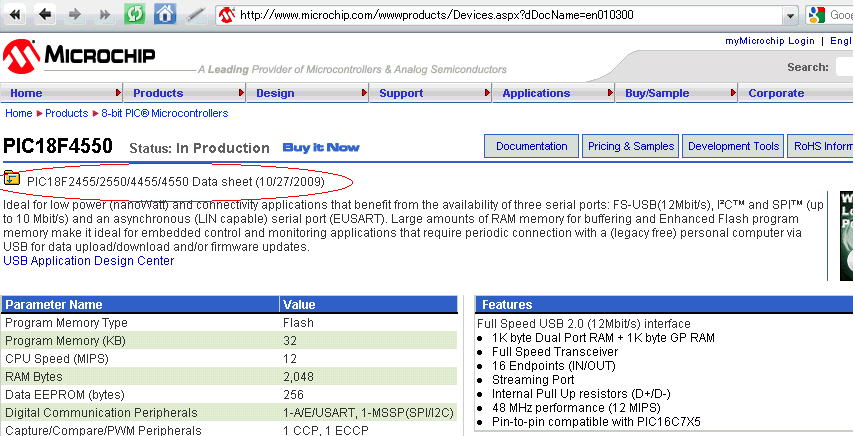Viewport: 855px width, 436px height.
Task: Open the Support navigation menu
Action: tap(401, 93)
